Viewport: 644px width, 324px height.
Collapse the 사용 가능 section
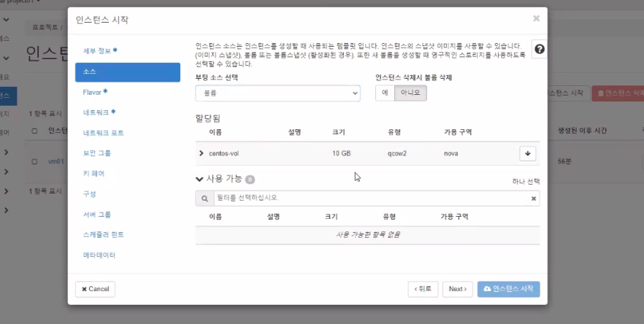[199, 179]
